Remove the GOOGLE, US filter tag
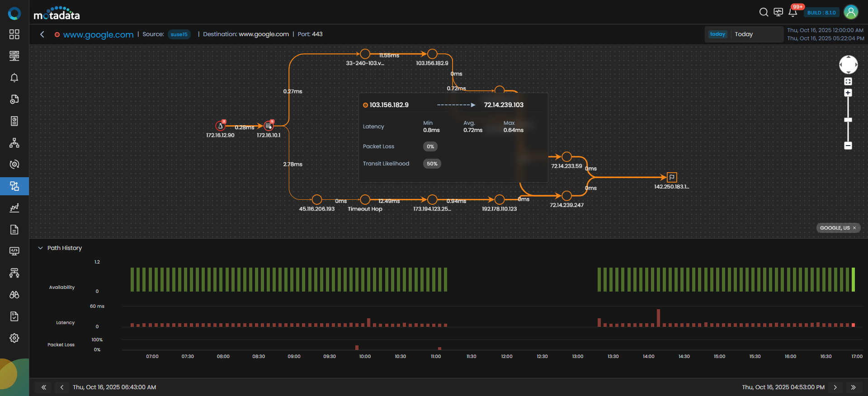This screenshot has height=396, width=868. 854,228
